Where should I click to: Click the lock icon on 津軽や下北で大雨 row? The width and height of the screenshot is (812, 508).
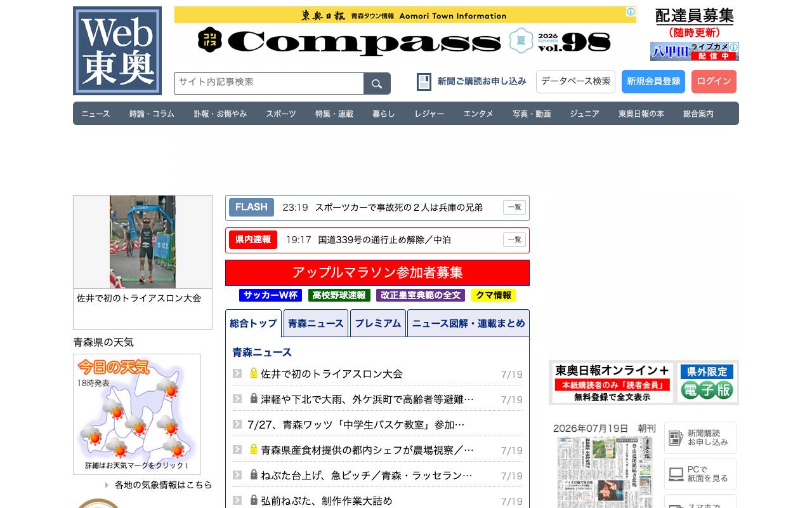(x=254, y=399)
